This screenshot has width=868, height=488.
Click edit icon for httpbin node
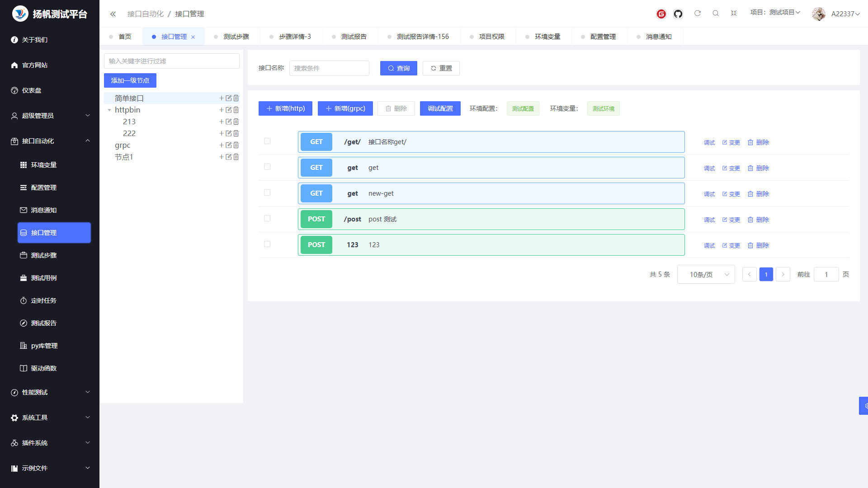(229, 110)
